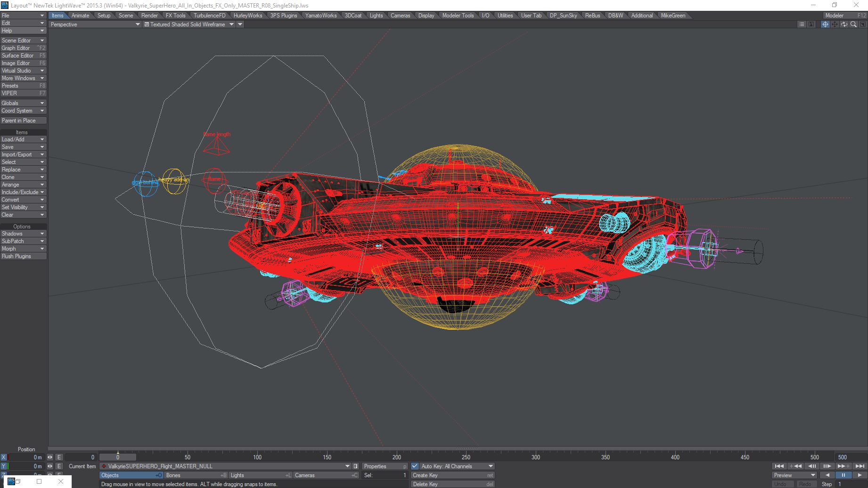Click the Step value input field
The width and height of the screenshot is (868, 488).
click(x=851, y=484)
